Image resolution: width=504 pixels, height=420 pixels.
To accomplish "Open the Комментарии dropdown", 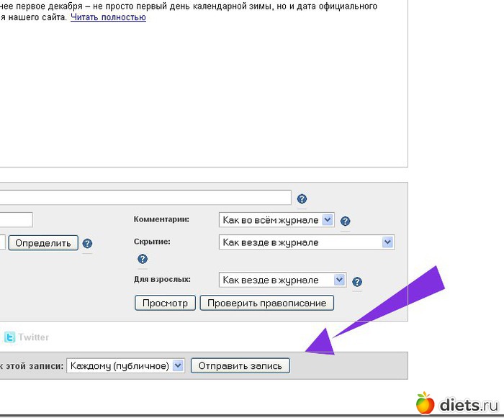I will [x=276, y=220].
